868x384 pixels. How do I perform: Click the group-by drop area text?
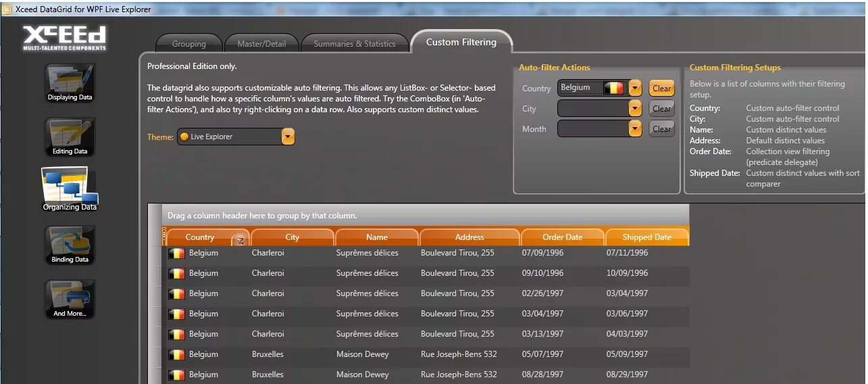(262, 216)
